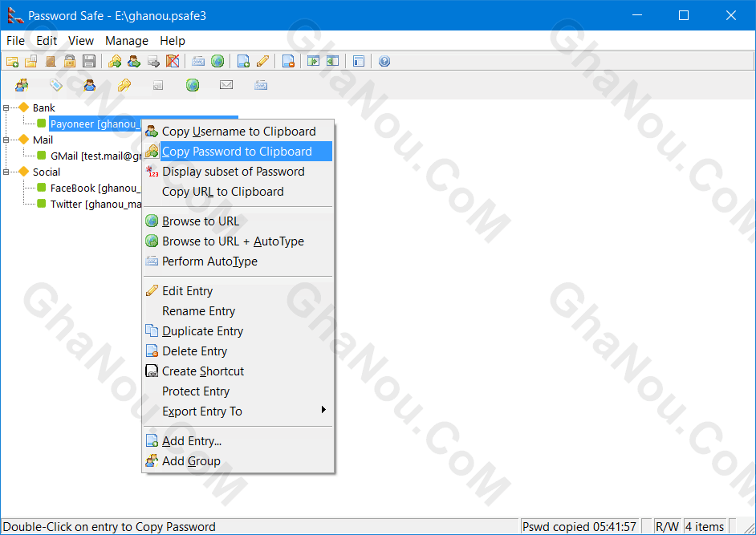Select the Social group label
The width and height of the screenshot is (756, 535).
coord(47,172)
